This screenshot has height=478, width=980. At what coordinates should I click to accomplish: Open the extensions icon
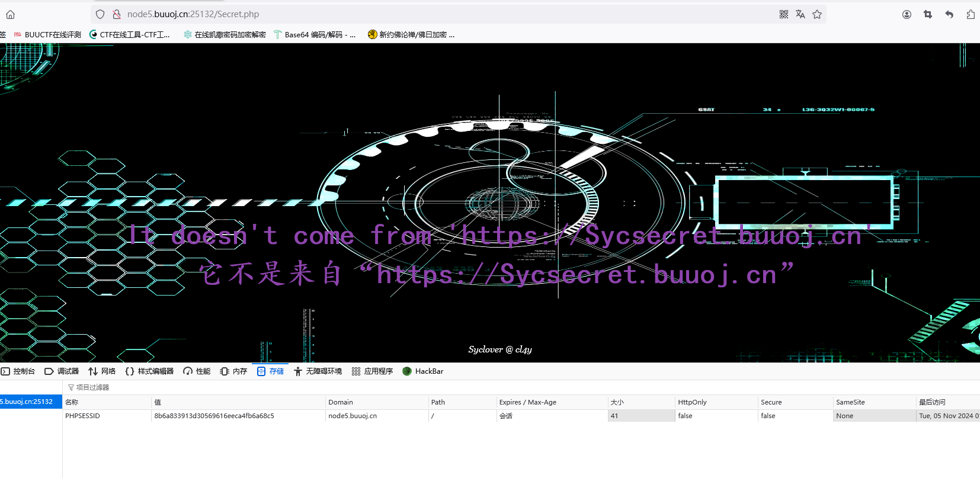point(971,14)
